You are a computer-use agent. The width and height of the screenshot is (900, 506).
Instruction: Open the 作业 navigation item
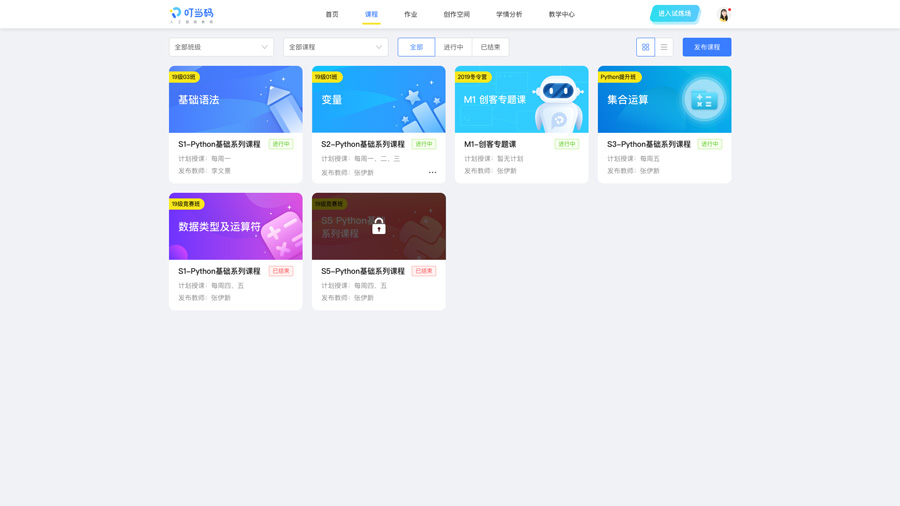tap(410, 14)
